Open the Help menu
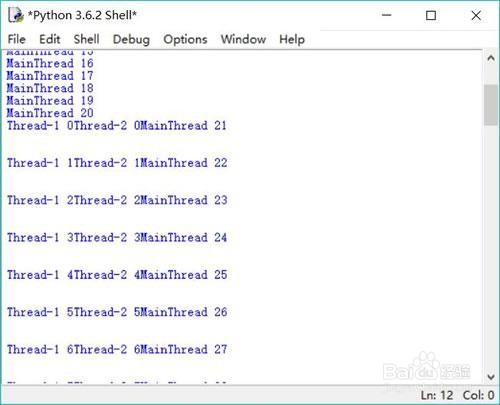The height and width of the screenshot is (405, 500). (292, 39)
